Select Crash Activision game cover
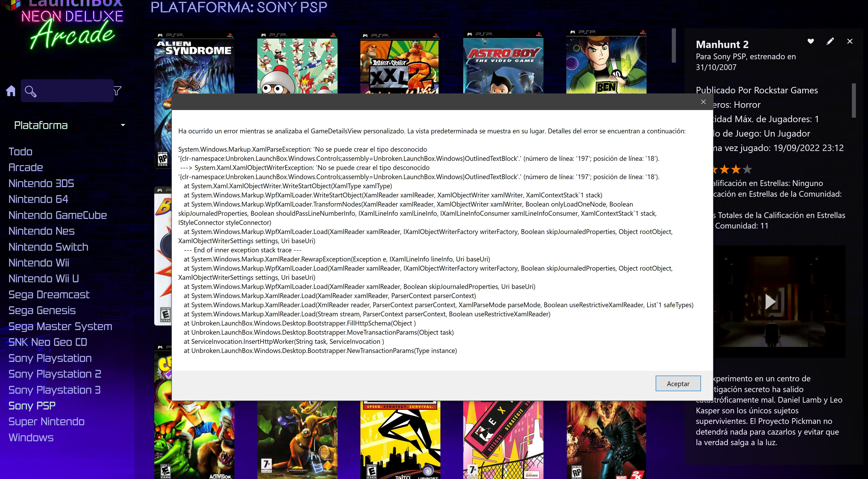Image resolution: width=868 pixels, height=479 pixels. click(x=194, y=439)
